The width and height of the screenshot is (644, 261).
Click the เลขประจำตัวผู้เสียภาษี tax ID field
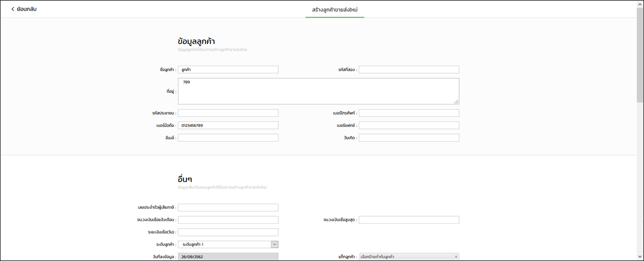pyautogui.click(x=228, y=207)
